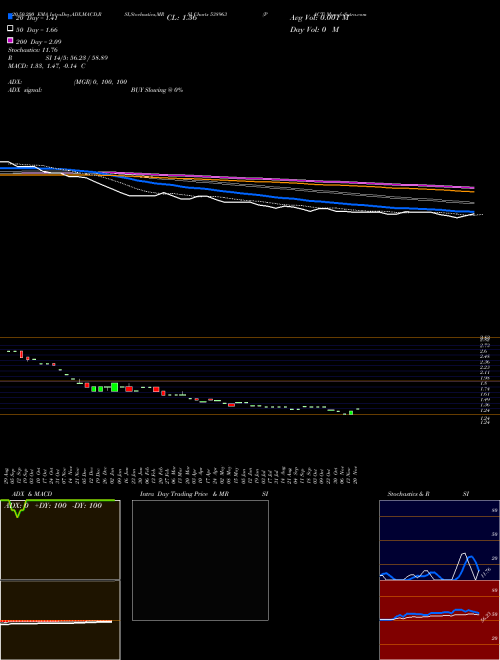
Task: Click the 'Avg Vol: 0.001 M' label
Action: click(319, 18)
